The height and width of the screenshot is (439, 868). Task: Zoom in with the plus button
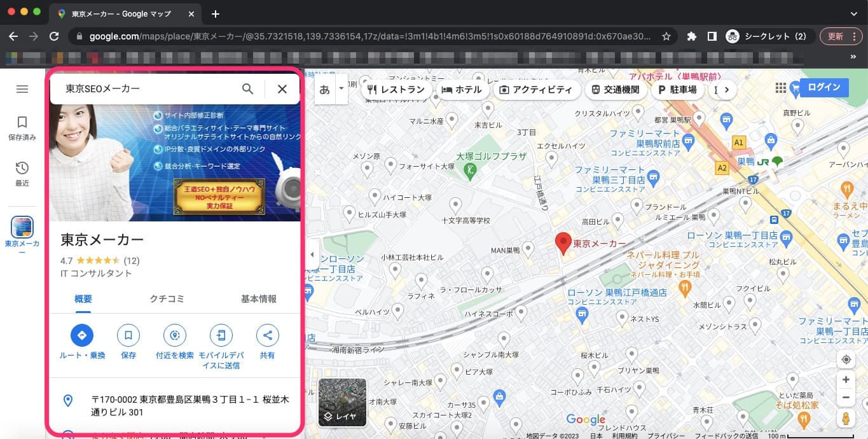pos(846,380)
